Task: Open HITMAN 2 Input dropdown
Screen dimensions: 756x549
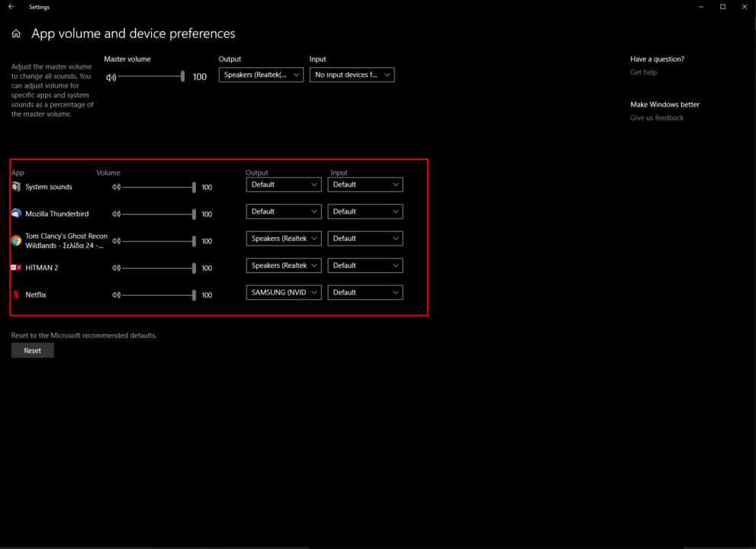Action: 365,265
